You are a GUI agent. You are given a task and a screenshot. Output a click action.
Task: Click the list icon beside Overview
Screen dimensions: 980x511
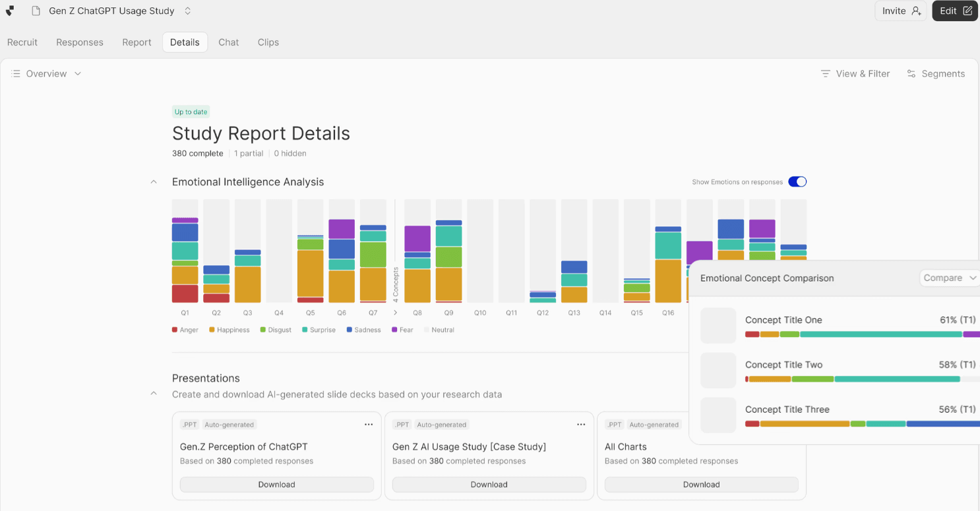point(16,74)
